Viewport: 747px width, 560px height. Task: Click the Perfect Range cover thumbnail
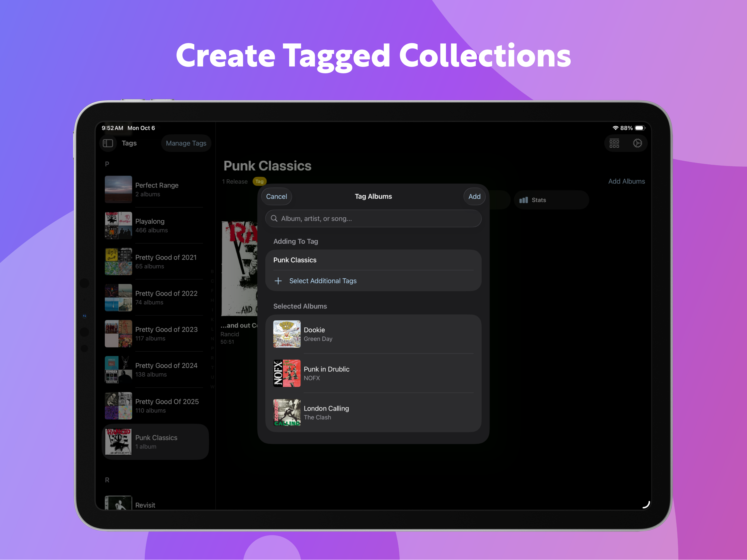118,189
